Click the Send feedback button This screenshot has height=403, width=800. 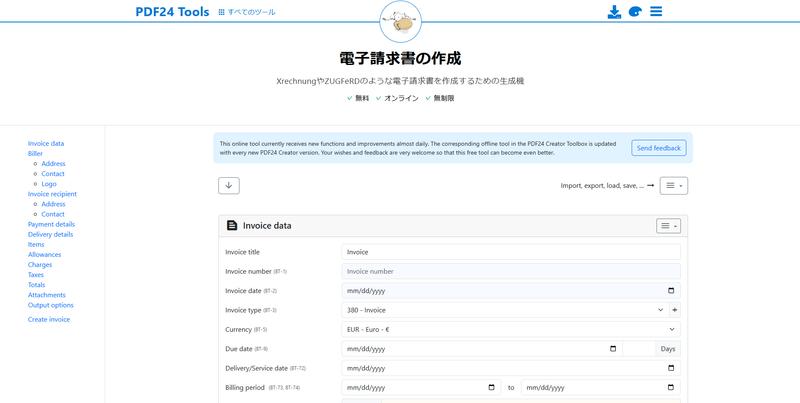(659, 148)
